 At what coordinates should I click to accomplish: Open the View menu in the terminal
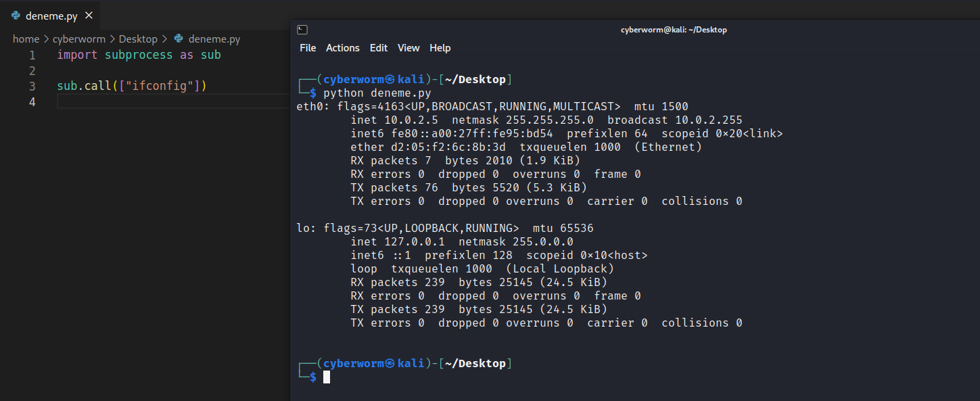[409, 48]
